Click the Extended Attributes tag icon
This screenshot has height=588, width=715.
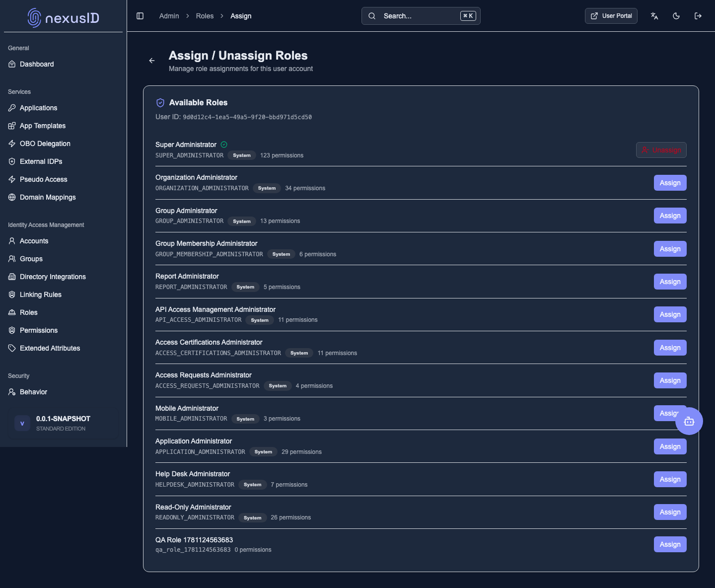pyautogui.click(x=12, y=348)
